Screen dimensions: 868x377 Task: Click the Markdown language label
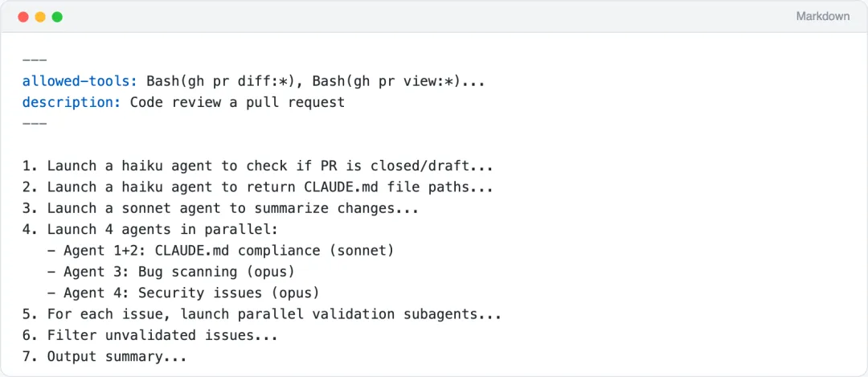coord(822,16)
